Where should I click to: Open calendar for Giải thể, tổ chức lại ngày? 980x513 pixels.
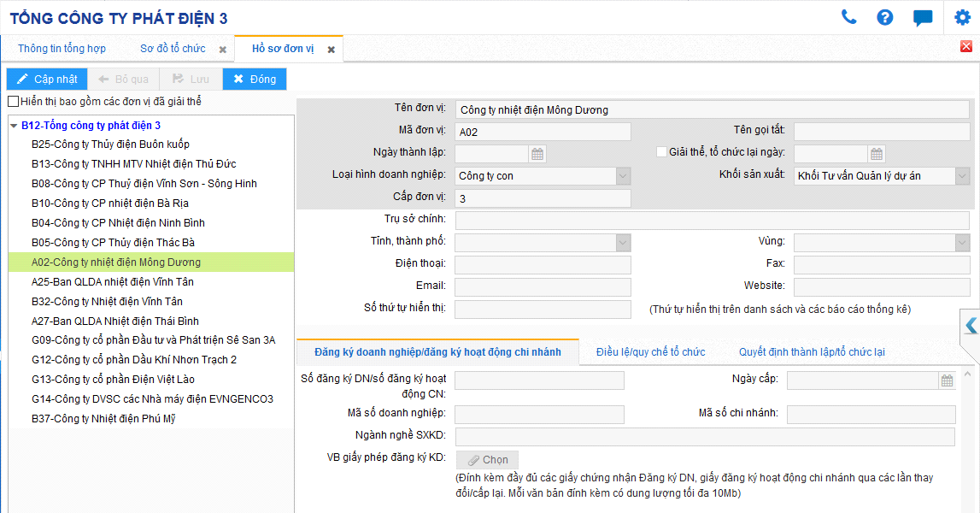(x=877, y=154)
